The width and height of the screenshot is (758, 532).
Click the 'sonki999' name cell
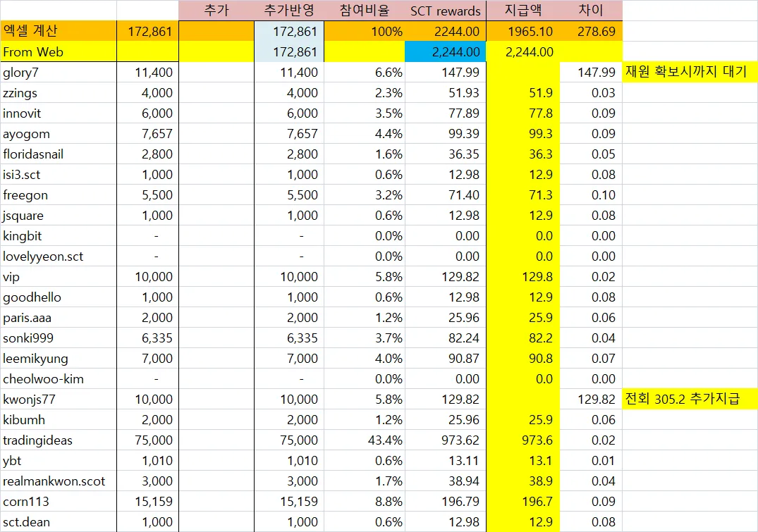(x=58, y=338)
